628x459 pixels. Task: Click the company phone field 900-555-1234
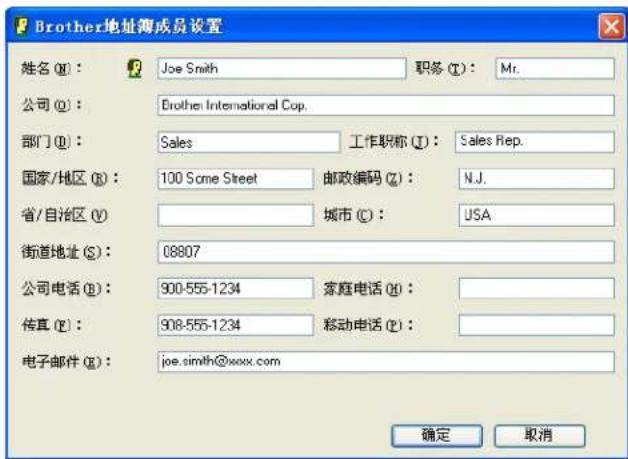click(236, 288)
